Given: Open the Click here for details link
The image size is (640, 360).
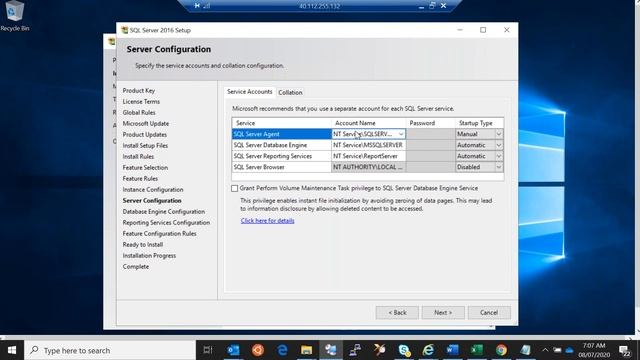Looking at the screenshot, I should tap(267, 220).
